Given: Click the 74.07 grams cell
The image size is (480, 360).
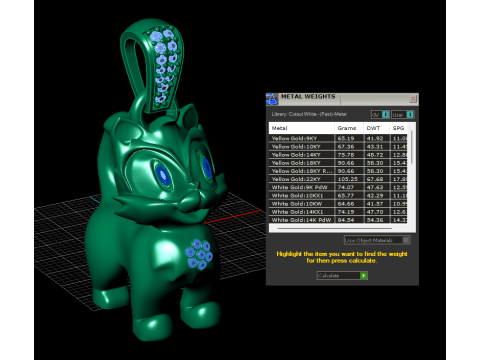Looking at the screenshot, I should pyautogui.click(x=346, y=187).
